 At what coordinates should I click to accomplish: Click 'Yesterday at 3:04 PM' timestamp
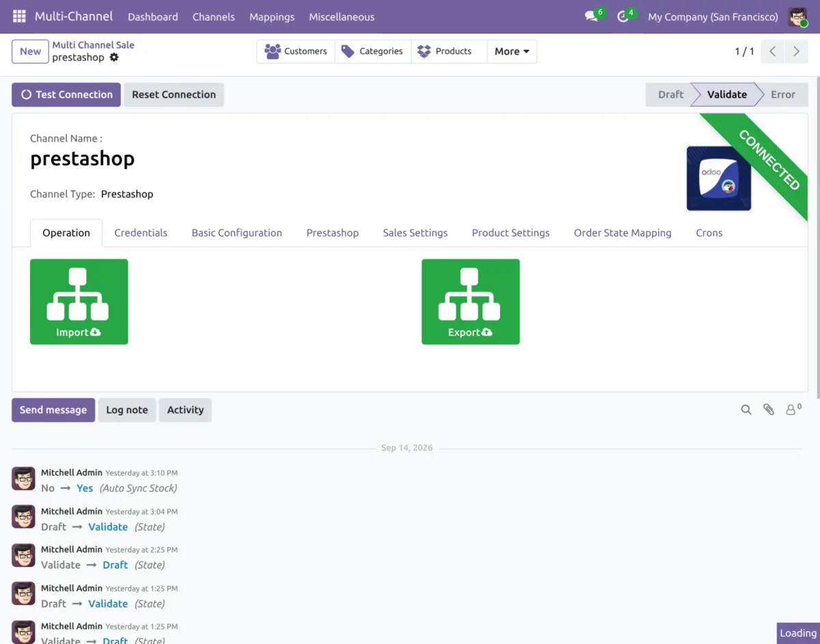[141, 512]
